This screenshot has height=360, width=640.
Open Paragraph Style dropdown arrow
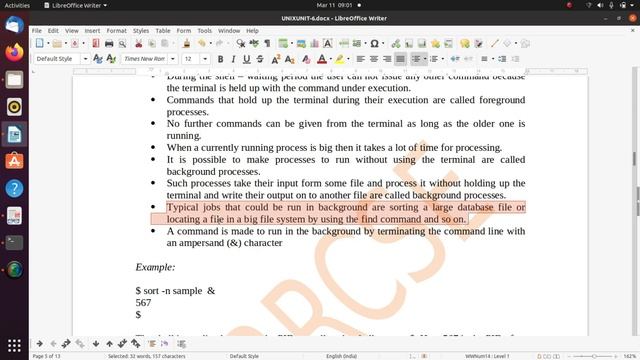(85, 59)
